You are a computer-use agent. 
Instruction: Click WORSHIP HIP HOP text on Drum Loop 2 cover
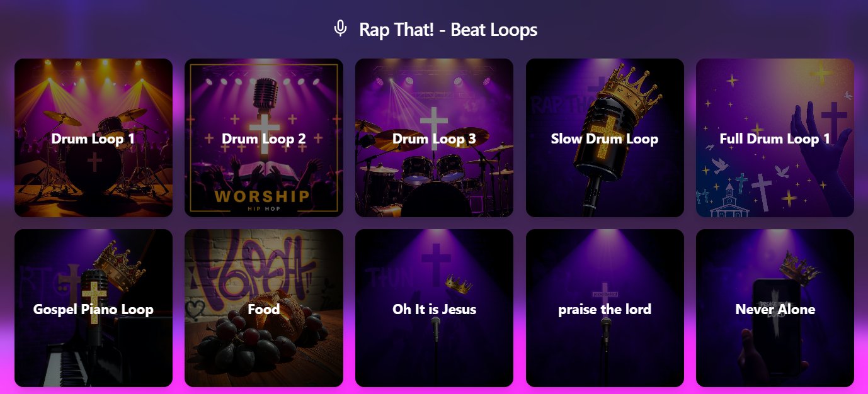263,199
